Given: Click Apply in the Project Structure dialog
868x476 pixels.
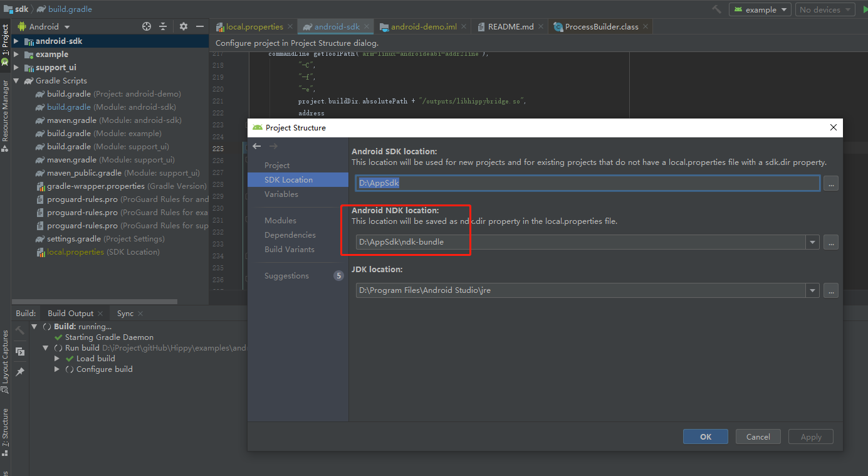Looking at the screenshot, I should click(x=810, y=436).
